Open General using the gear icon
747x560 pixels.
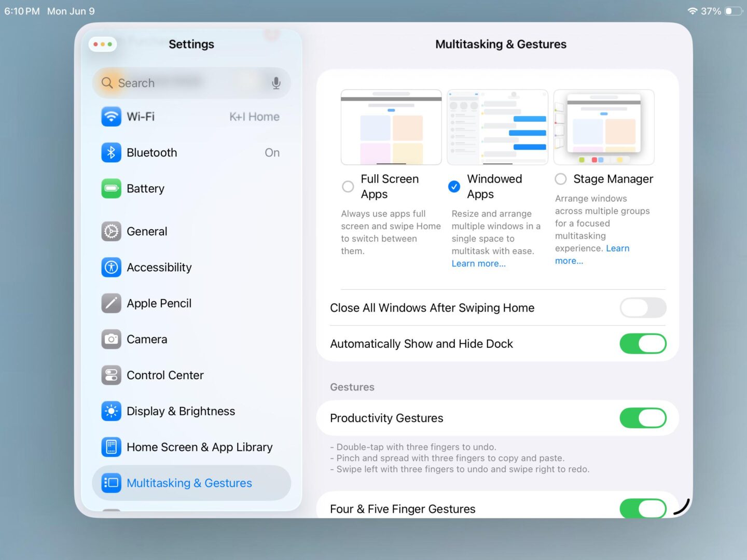[x=111, y=231]
